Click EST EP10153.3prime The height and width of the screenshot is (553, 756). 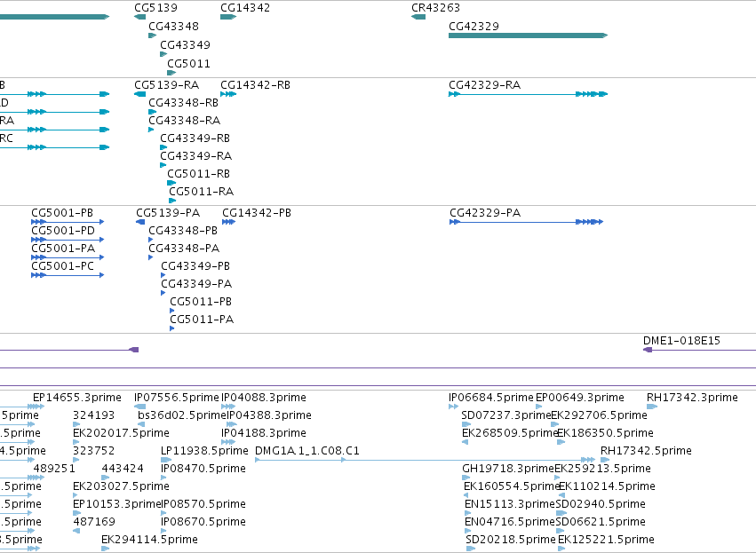tap(116, 504)
